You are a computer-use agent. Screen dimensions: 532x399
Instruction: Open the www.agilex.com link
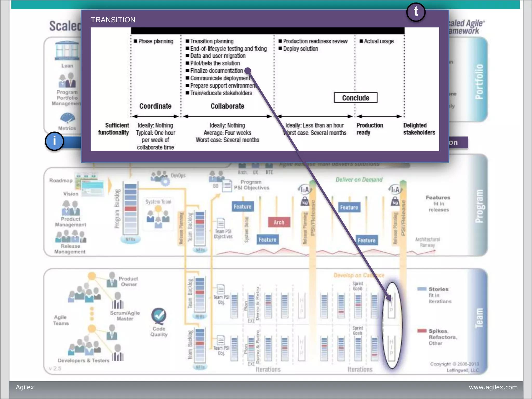(x=493, y=387)
